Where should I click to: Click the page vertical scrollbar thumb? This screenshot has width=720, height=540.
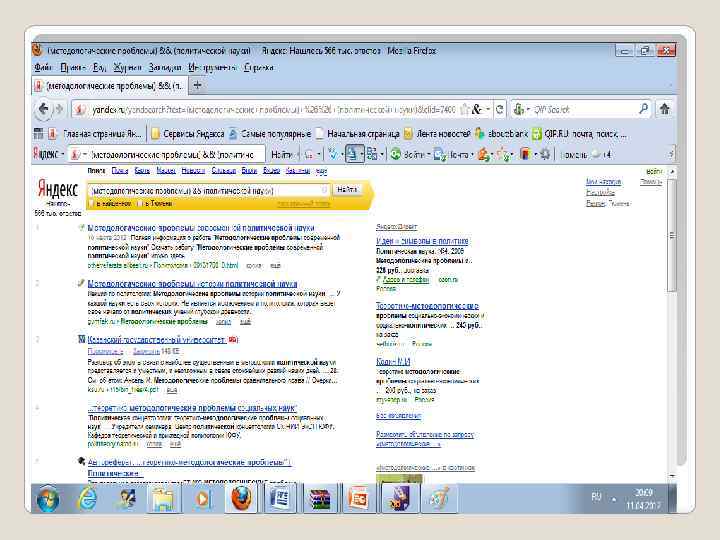coord(672,236)
